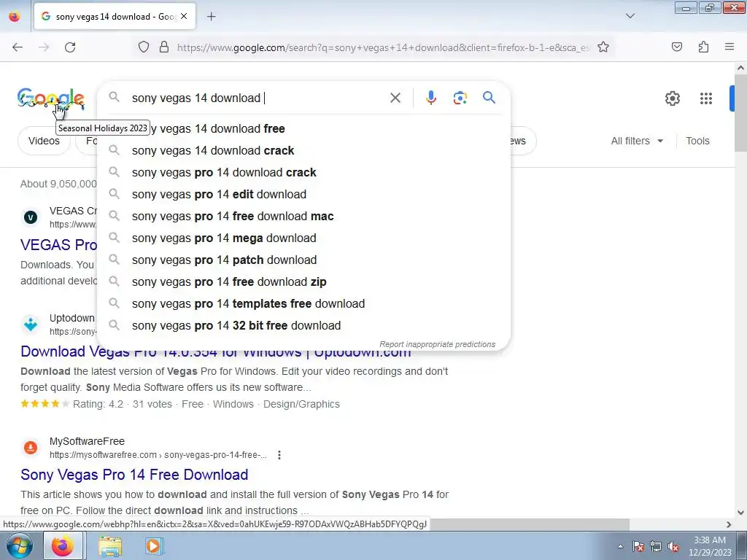Click the VEGAS site favicon
The image size is (747, 560).
[x=31, y=217]
